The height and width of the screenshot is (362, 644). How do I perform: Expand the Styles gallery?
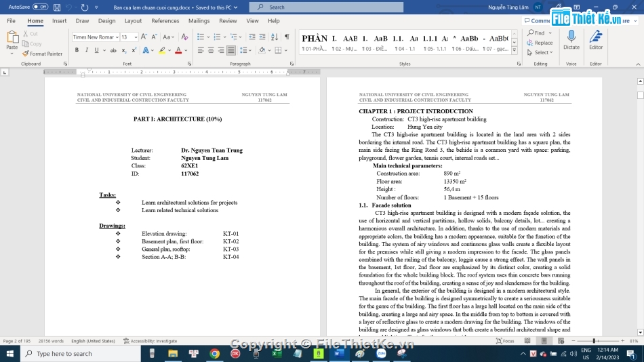coord(515,50)
